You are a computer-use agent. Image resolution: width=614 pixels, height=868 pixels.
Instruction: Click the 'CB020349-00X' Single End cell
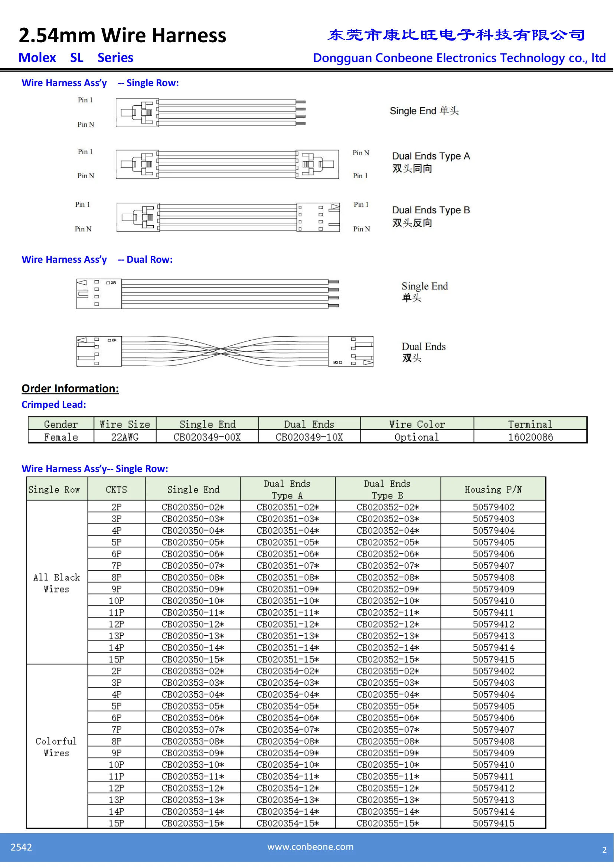click(207, 438)
